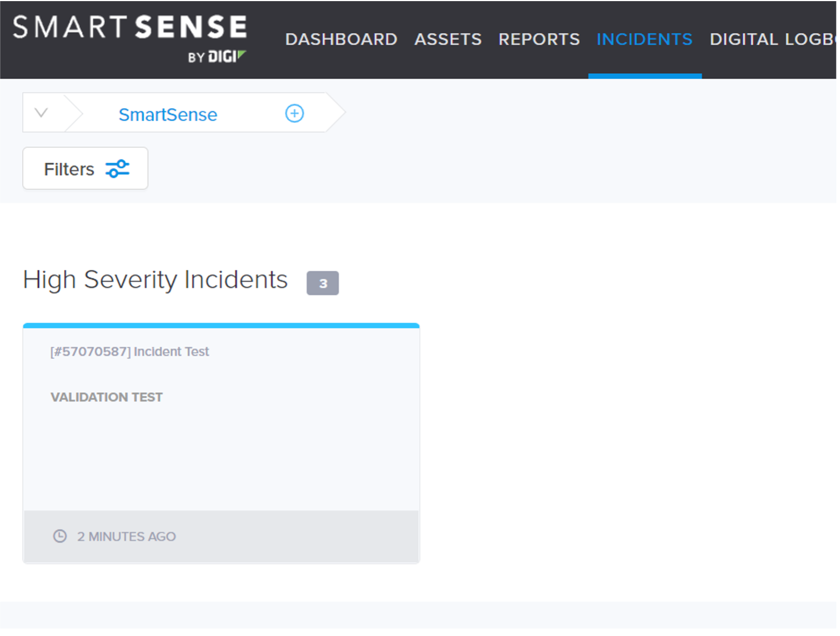Select the High Severity Incidents heading
Viewport: 840px width, 636px height.
point(155,279)
